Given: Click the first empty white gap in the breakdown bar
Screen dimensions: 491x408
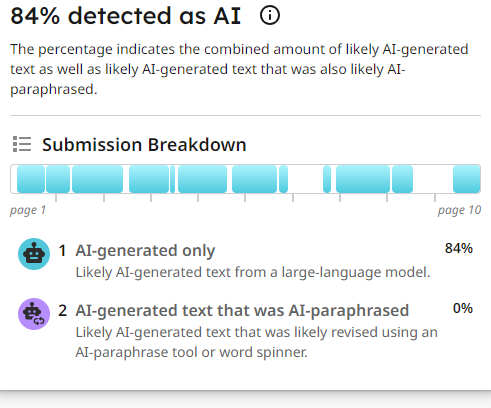Looking at the screenshot, I should [305, 179].
